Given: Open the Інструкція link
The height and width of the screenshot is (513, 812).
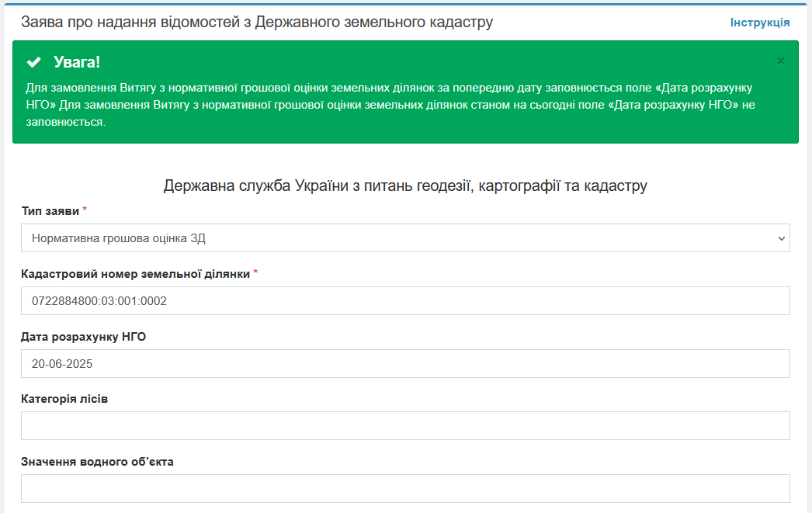Looking at the screenshot, I should (x=759, y=23).
